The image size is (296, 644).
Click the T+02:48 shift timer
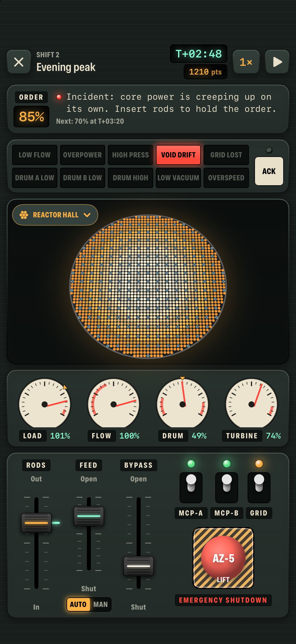click(199, 54)
